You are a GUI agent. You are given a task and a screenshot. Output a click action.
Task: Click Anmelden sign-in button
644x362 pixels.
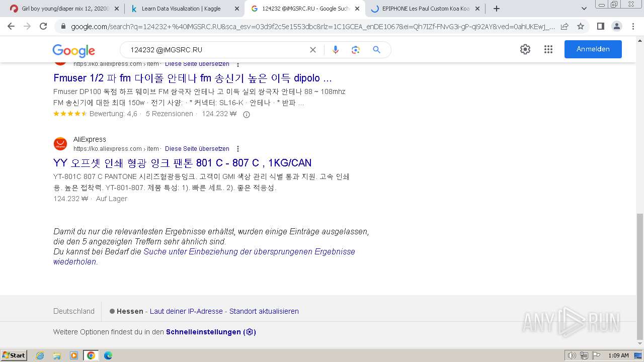(593, 49)
